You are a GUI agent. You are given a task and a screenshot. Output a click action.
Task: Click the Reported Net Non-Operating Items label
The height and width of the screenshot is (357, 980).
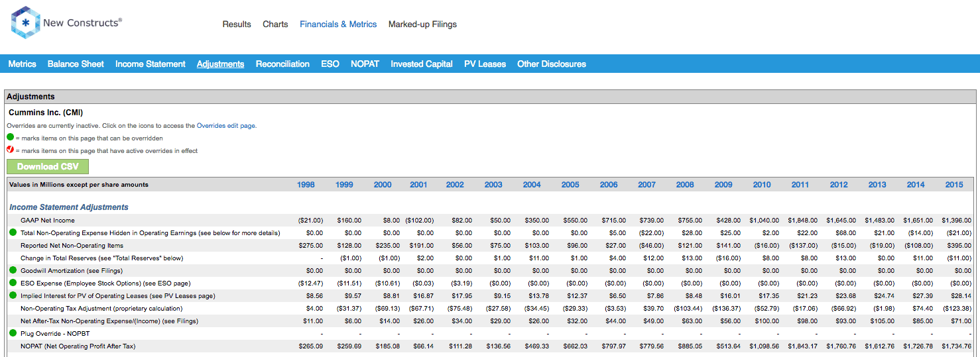click(72, 245)
